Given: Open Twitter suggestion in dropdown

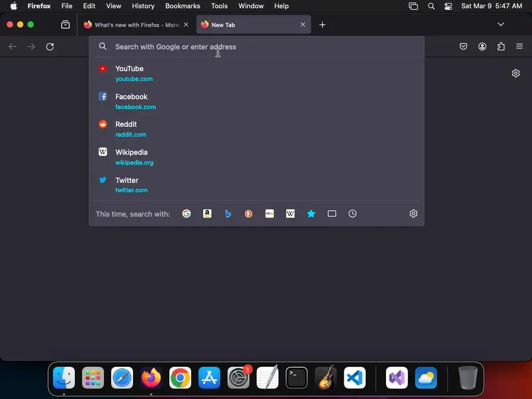Looking at the screenshot, I should coord(257,185).
